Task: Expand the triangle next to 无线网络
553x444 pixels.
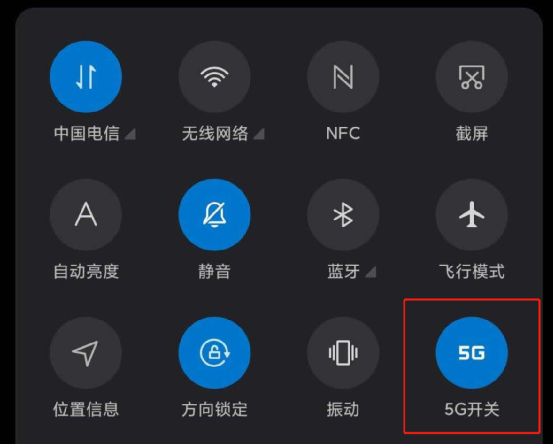Action: [x=259, y=134]
